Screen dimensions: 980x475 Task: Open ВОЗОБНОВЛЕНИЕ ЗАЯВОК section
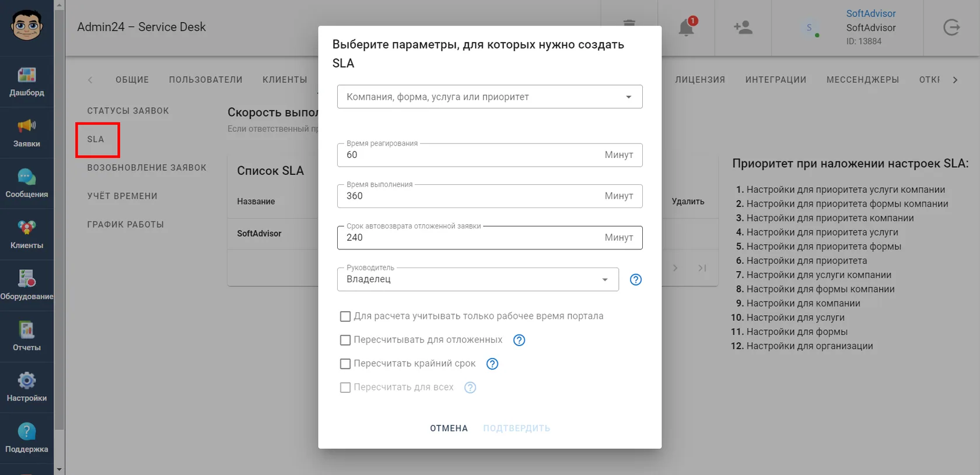pos(147,168)
